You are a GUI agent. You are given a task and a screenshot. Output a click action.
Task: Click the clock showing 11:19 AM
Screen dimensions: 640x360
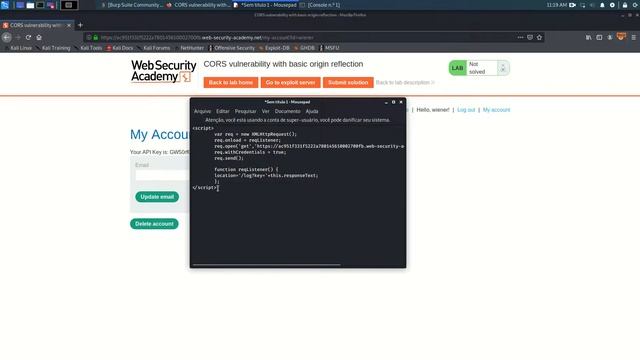point(556,5)
